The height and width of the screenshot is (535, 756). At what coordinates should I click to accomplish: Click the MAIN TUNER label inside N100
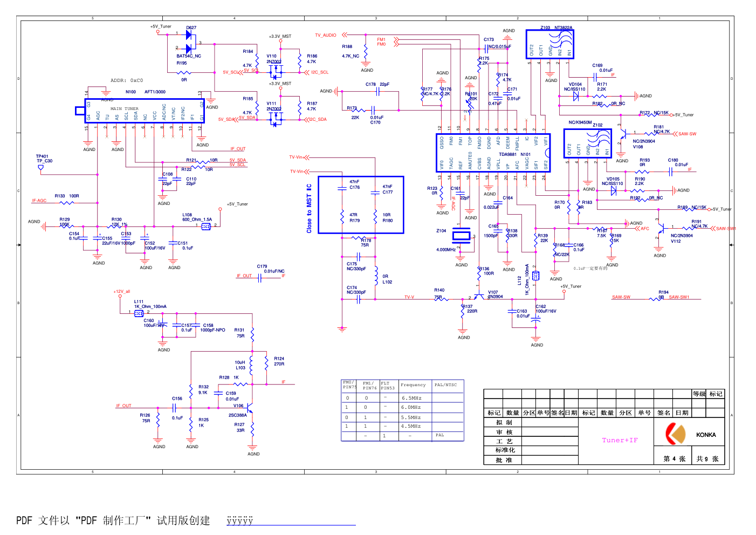(125, 108)
